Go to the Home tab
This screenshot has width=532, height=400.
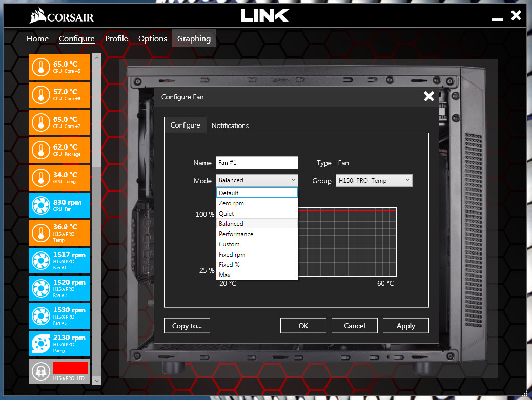(37, 38)
